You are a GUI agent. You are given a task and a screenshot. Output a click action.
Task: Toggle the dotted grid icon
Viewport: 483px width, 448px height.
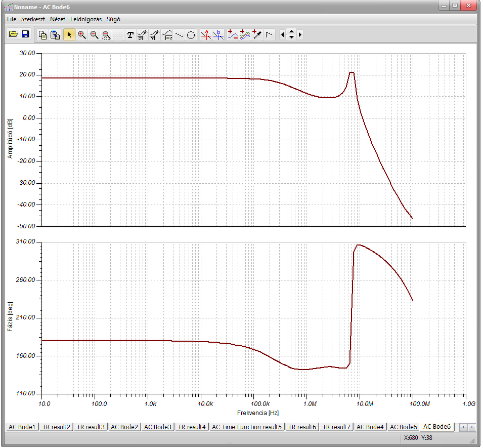pyautogui.click(x=118, y=35)
